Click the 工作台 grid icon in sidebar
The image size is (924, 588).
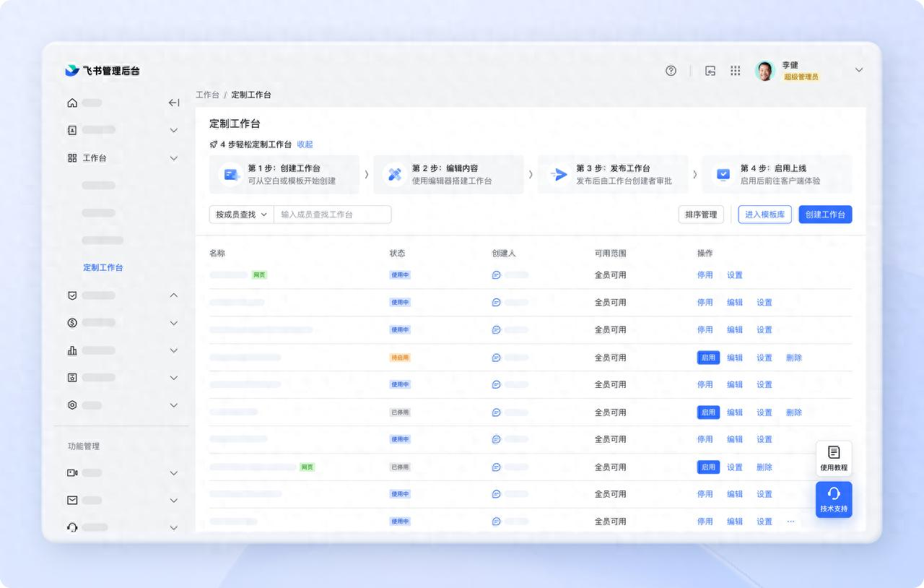(72, 157)
